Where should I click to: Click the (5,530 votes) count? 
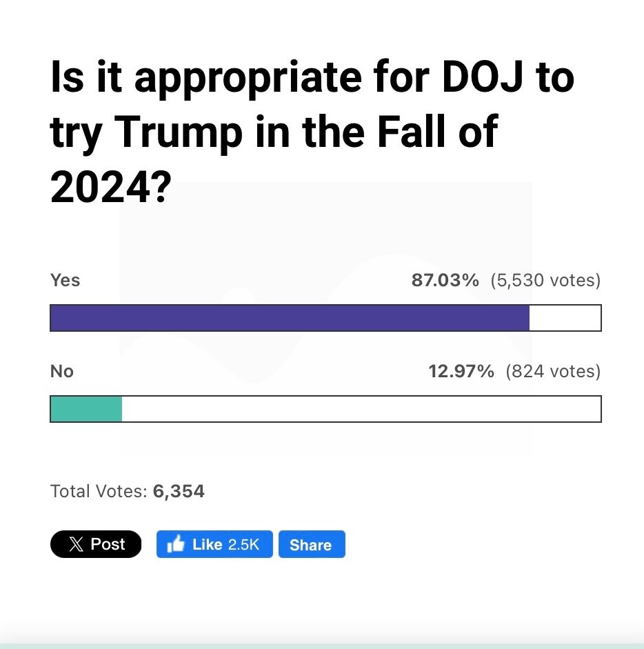(545, 280)
